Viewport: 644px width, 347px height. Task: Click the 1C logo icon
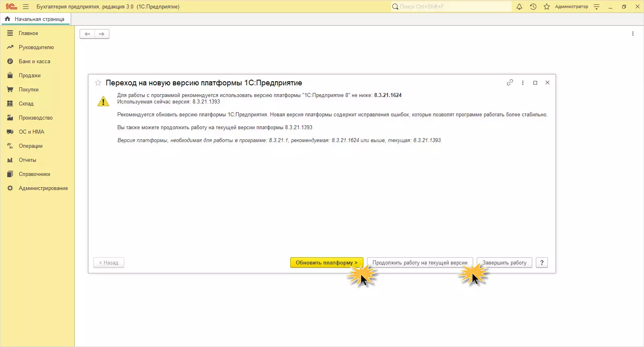(11, 6)
